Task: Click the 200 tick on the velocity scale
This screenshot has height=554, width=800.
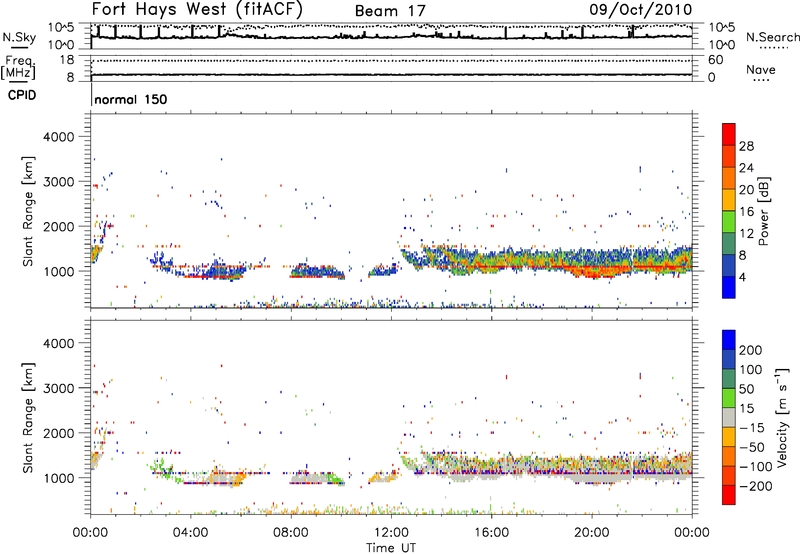Action: click(x=751, y=350)
